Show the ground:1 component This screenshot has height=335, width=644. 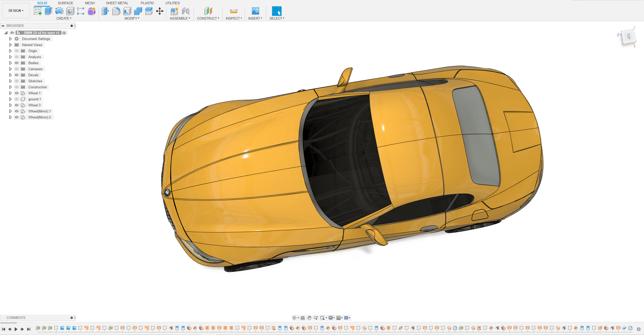(17, 99)
